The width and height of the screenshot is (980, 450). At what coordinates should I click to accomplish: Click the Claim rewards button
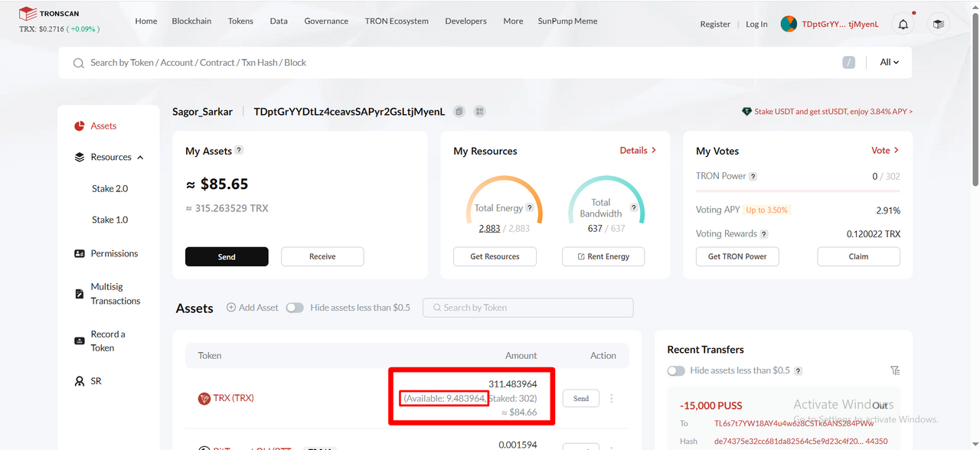pos(858,256)
